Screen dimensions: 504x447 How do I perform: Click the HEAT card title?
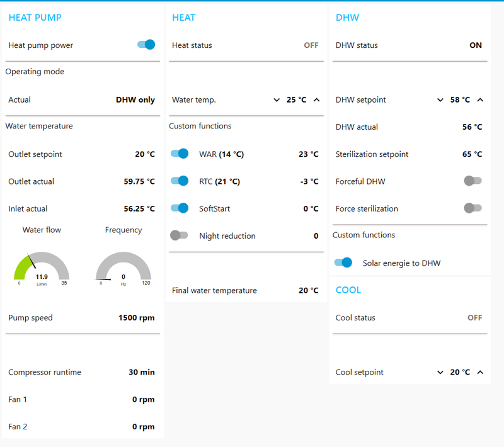[183, 18]
